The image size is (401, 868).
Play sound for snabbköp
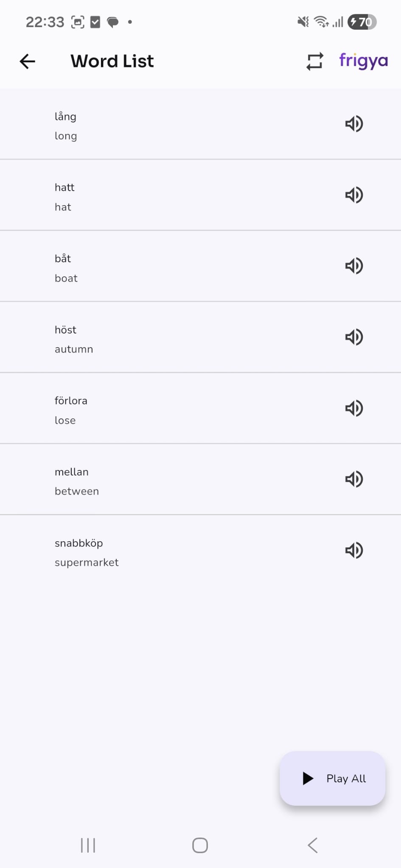point(353,550)
